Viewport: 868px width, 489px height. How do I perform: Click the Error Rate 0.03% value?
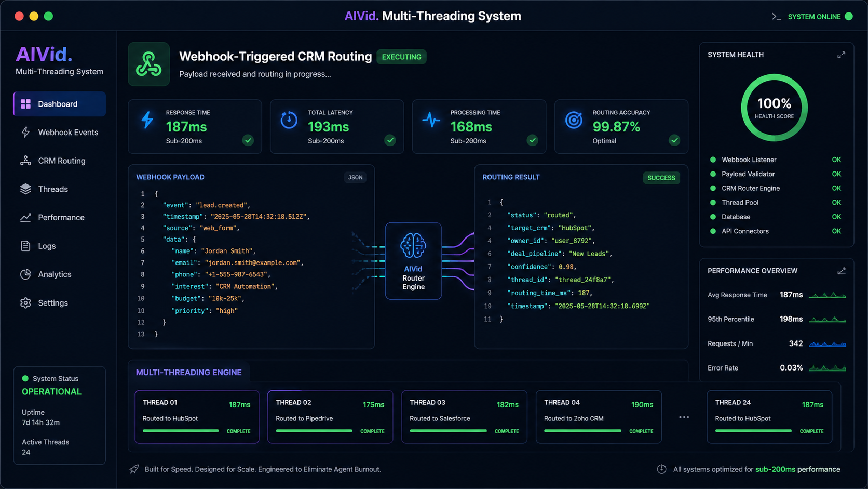pyautogui.click(x=791, y=368)
